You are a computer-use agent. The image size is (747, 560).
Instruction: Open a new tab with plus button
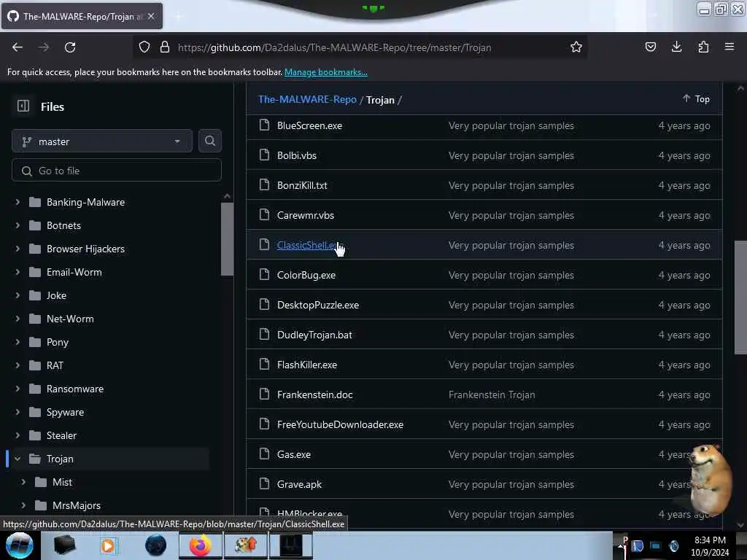[x=179, y=16]
